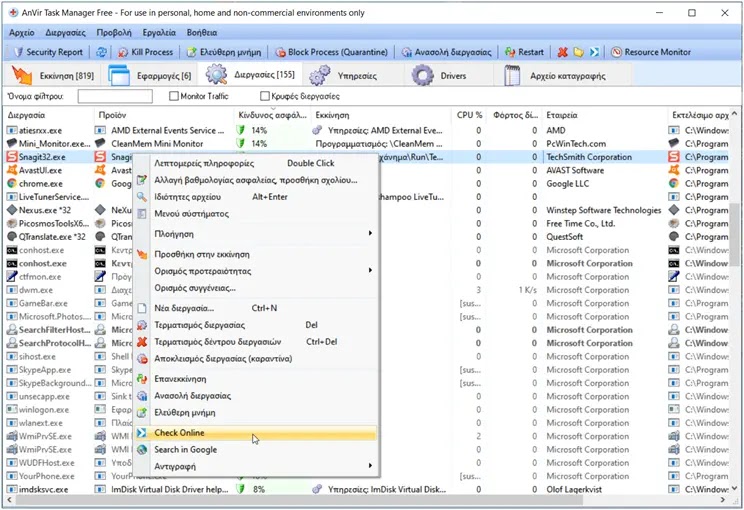Switch to the Εκκίνηση [819] tab

pos(53,75)
